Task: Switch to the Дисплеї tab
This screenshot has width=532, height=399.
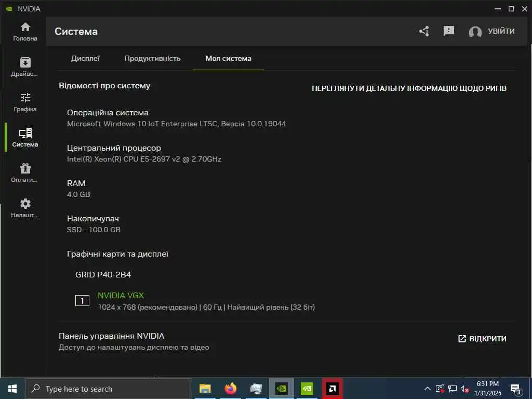Action: tap(85, 58)
